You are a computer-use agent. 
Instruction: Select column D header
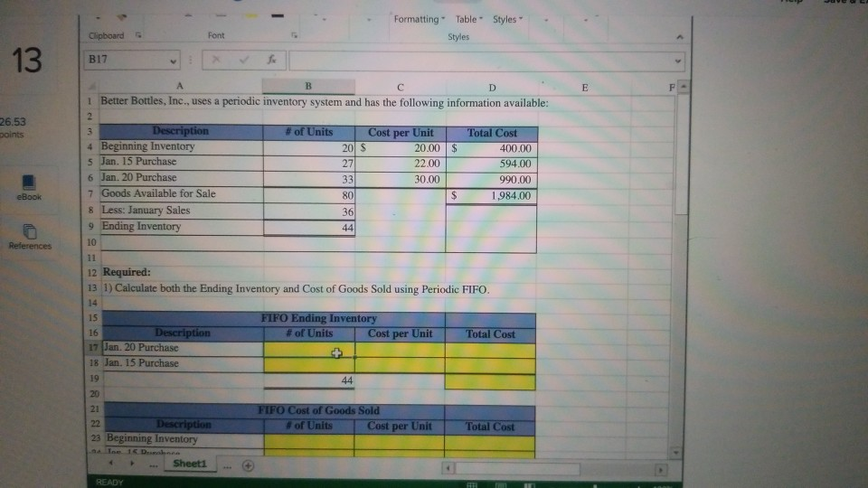(x=492, y=88)
